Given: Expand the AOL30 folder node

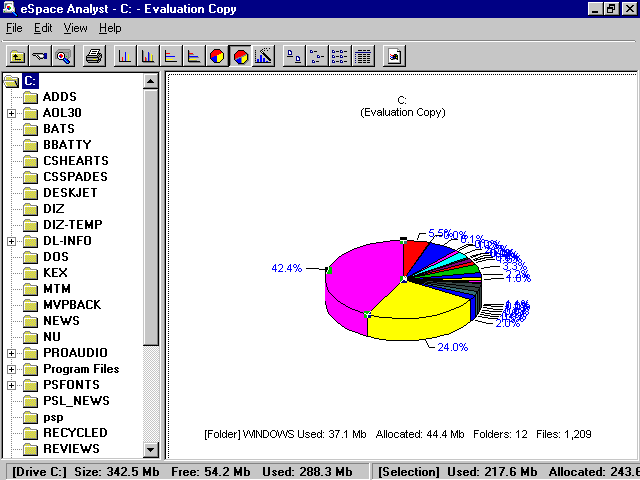Looking at the screenshot, I should (11, 113).
